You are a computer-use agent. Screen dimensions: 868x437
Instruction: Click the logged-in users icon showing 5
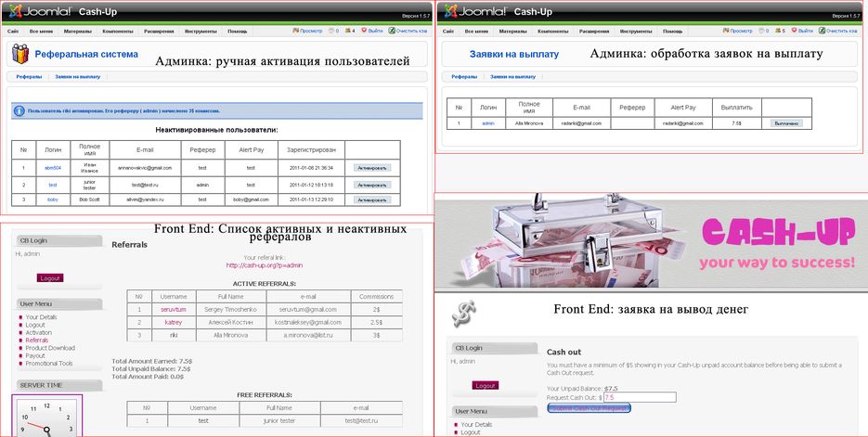tap(778, 31)
